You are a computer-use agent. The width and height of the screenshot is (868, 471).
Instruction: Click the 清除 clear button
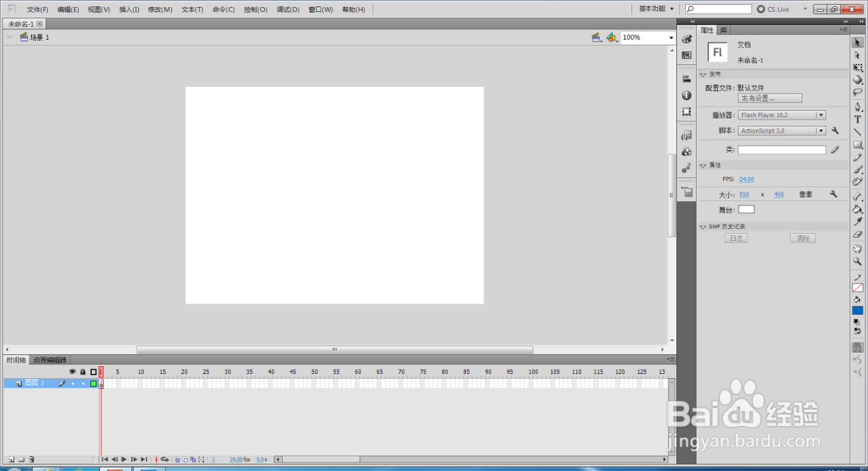tap(803, 239)
